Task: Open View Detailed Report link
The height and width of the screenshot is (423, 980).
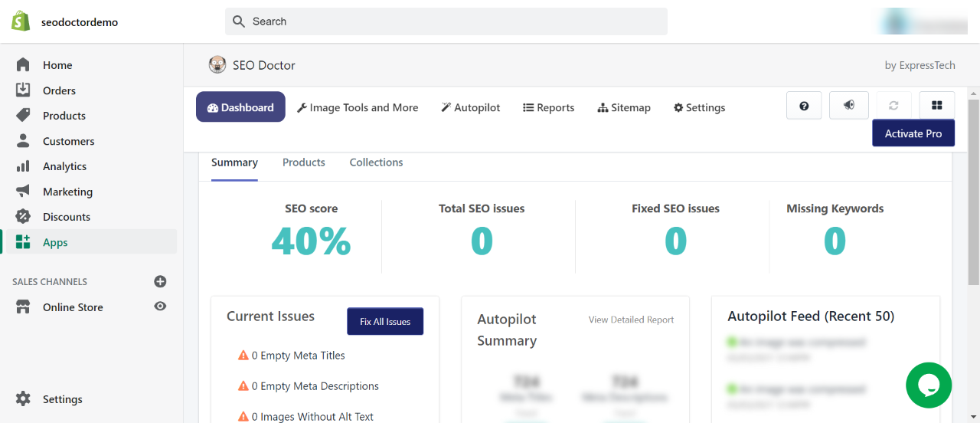Action: [x=631, y=320]
